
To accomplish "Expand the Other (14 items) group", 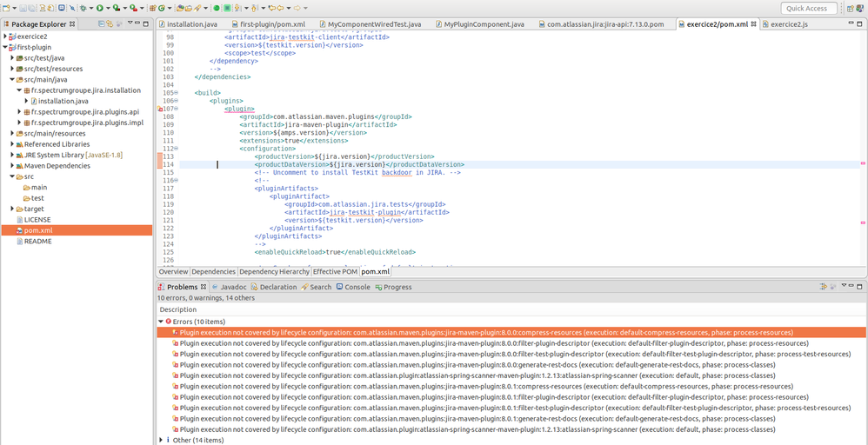I will pyautogui.click(x=161, y=440).
